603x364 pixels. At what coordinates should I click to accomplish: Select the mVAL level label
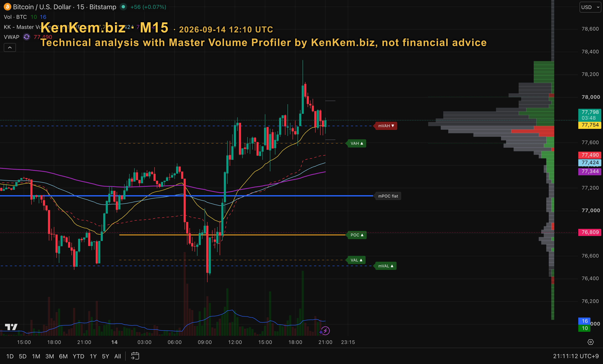[x=386, y=266]
